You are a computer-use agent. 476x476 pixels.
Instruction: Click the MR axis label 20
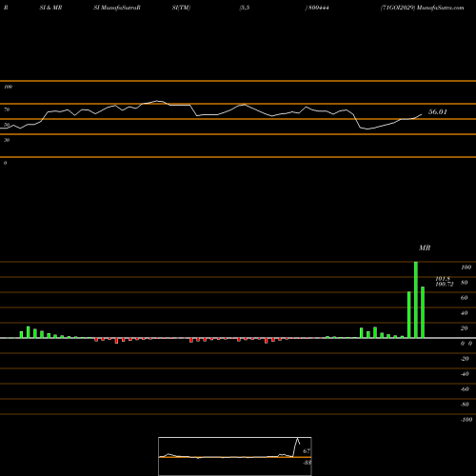pos(464,328)
